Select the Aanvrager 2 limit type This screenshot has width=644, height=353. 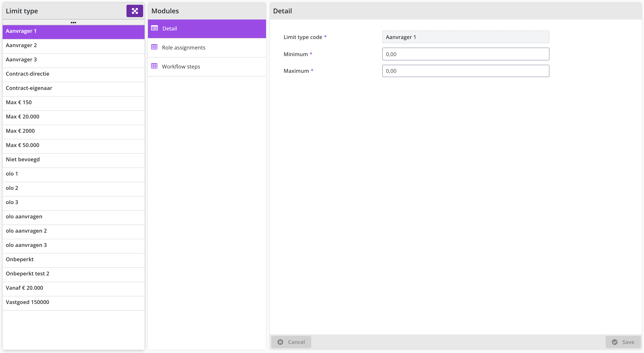[x=74, y=46]
